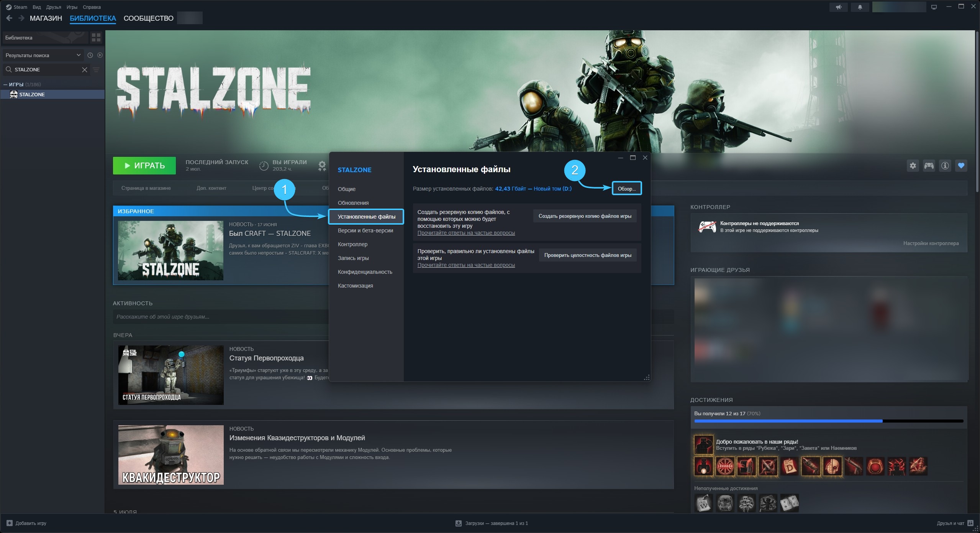Screen dimensions: 980x533
Task: Open the Статуя Первопроходца news thumbnail
Action: 171,375
